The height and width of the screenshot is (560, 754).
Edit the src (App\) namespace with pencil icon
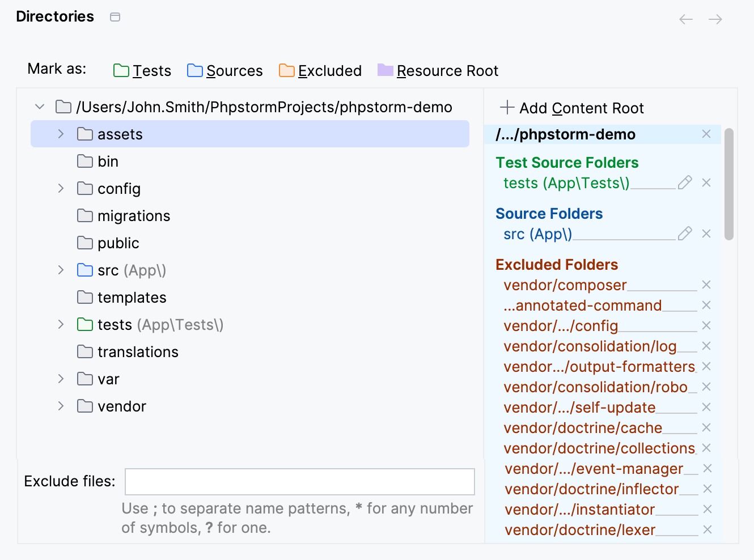pos(685,234)
